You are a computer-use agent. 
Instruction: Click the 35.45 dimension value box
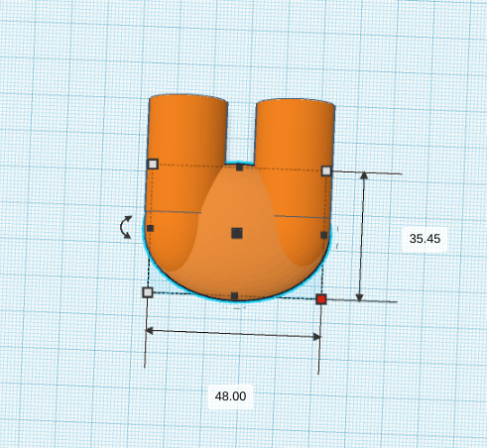(425, 239)
